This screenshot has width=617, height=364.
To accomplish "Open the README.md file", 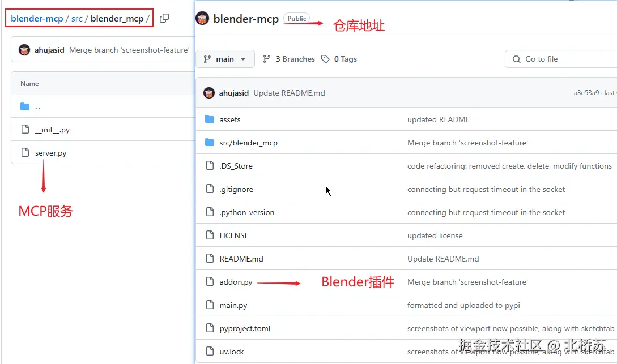I will [x=241, y=259].
